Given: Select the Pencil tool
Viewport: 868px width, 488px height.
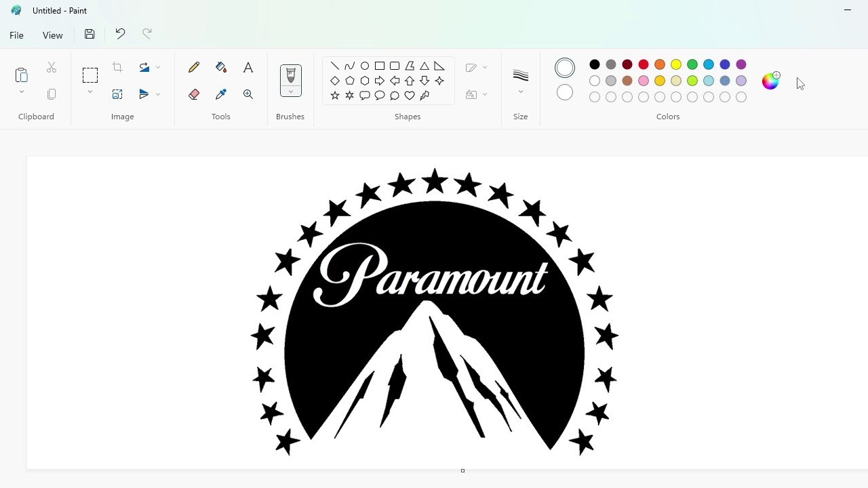Looking at the screenshot, I should pyautogui.click(x=194, y=67).
